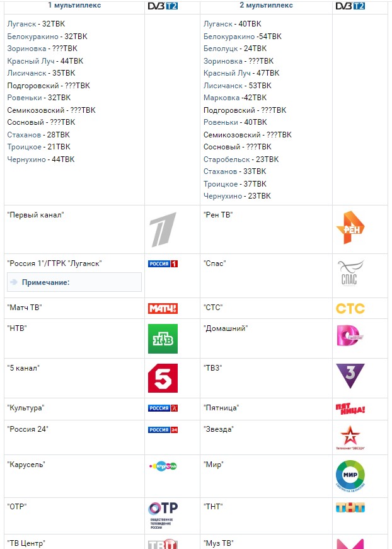The height and width of the screenshot is (549, 392).
Task: Click the НТВ green logo
Action: pos(163,338)
